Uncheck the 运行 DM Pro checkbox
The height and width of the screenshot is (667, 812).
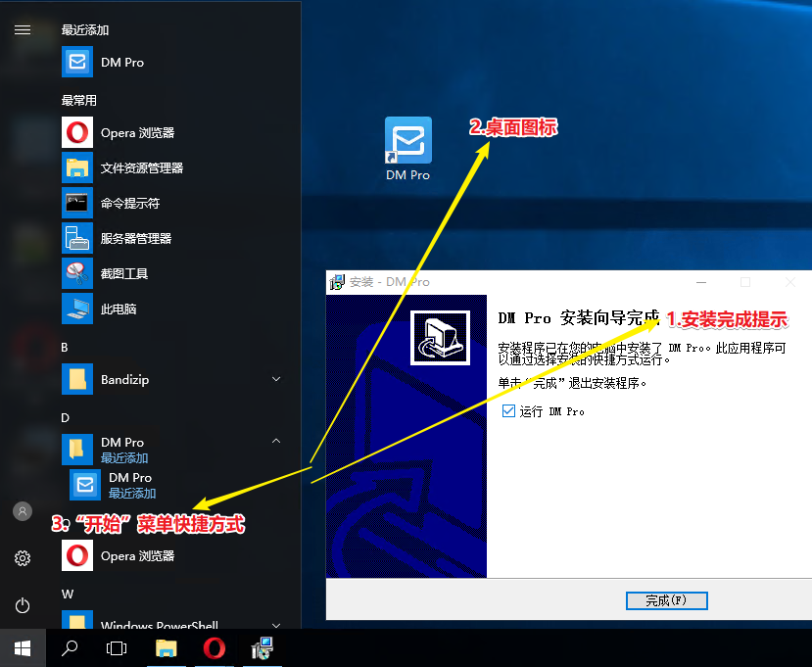pos(508,411)
